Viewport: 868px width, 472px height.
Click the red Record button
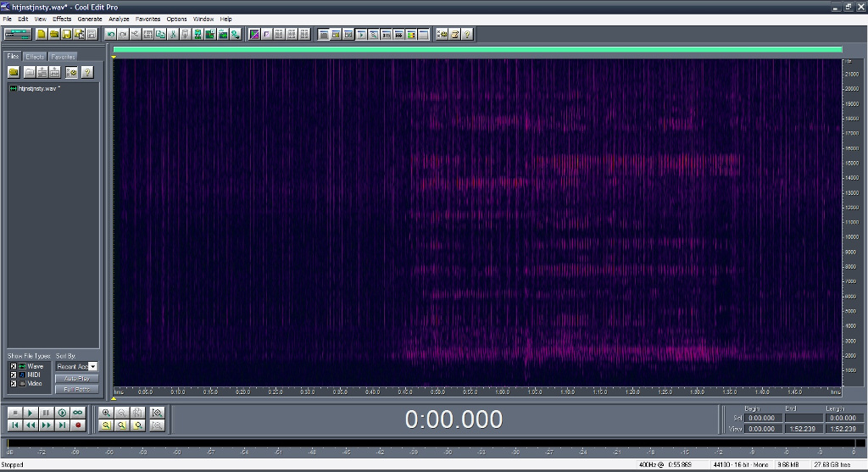tap(78, 425)
